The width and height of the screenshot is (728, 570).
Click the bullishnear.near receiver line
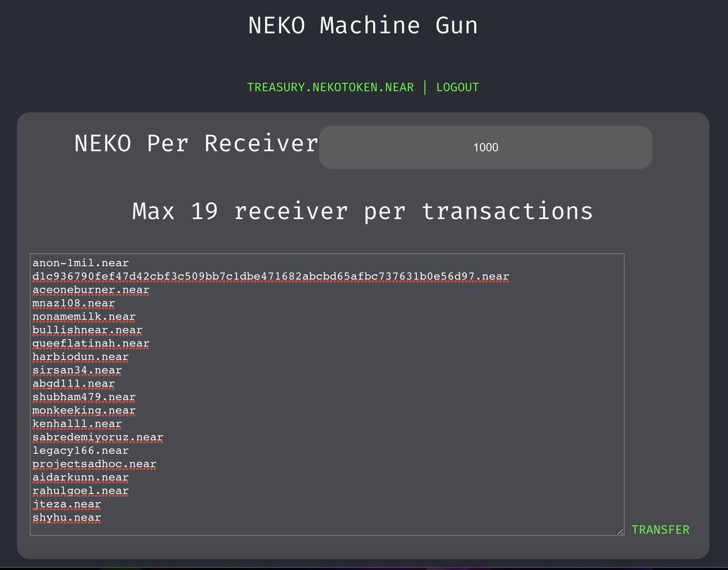pyautogui.click(x=87, y=330)
